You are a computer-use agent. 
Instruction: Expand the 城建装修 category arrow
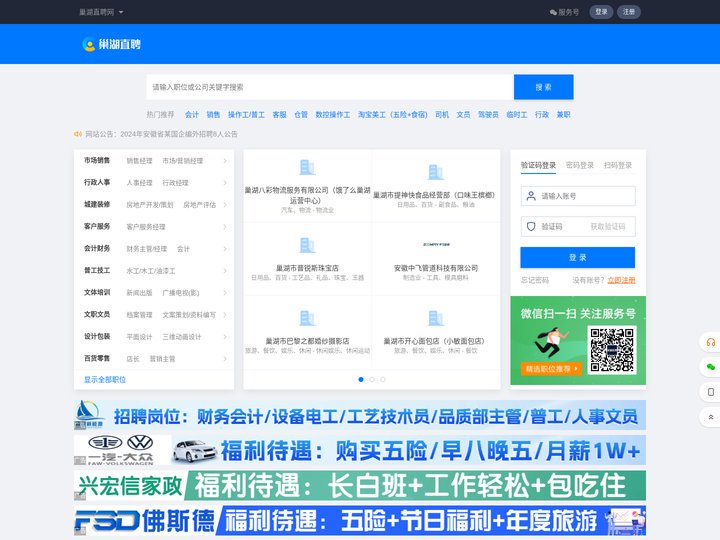[225, 205]
